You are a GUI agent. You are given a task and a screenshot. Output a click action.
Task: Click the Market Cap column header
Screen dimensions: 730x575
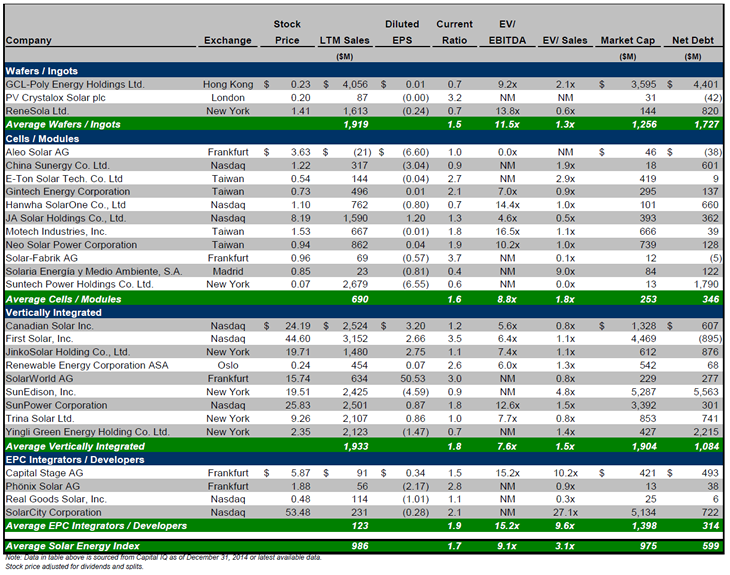(x=628, y=41)
